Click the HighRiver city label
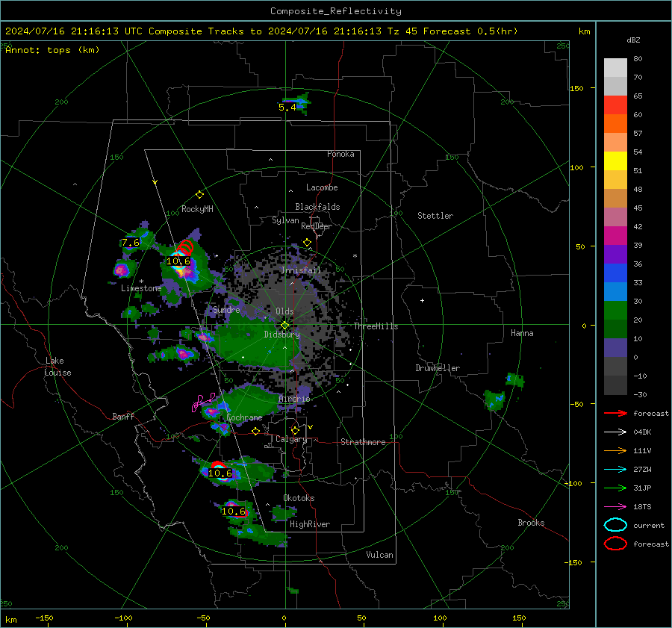 pyautogui.click(x=310, y=524)
